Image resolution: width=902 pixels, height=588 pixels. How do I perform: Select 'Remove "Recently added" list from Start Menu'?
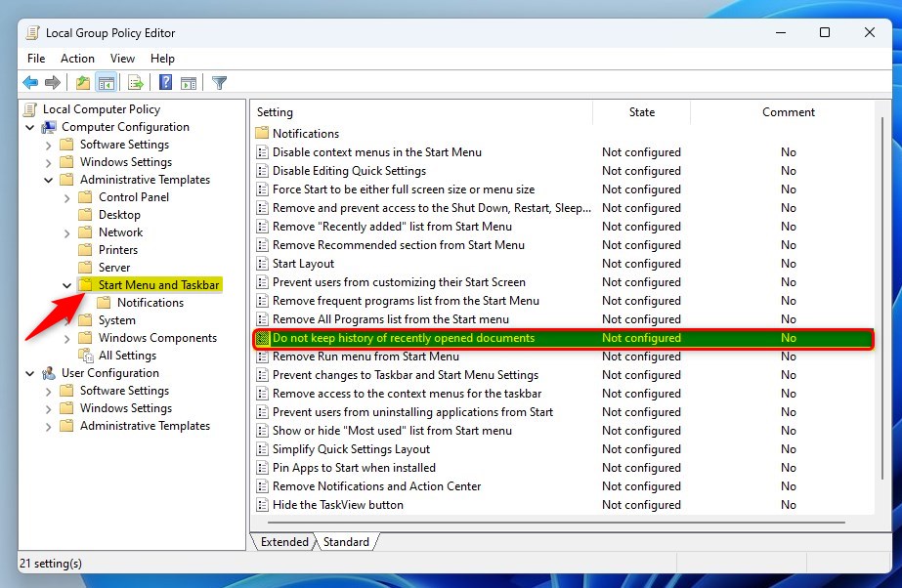point(392,227)
